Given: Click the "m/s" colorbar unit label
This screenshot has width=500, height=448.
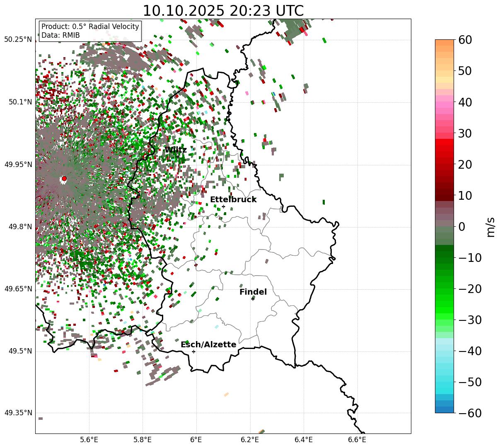Looking at the screenshot, I should coord(491,226).
